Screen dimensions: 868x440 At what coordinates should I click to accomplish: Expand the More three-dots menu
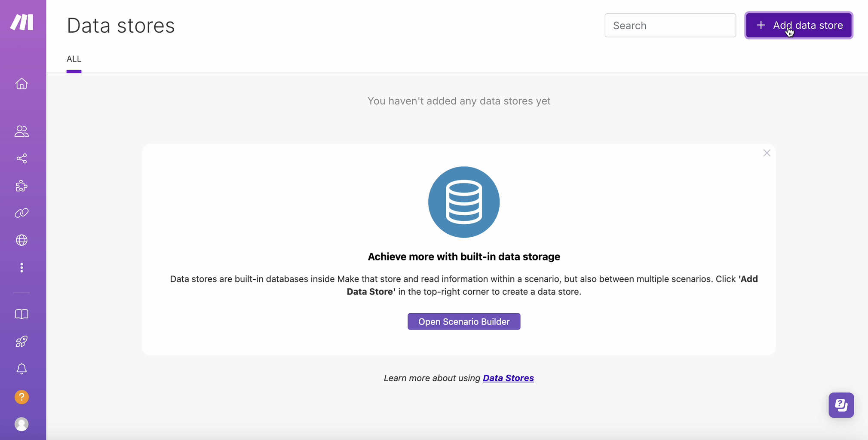[21, 268]
